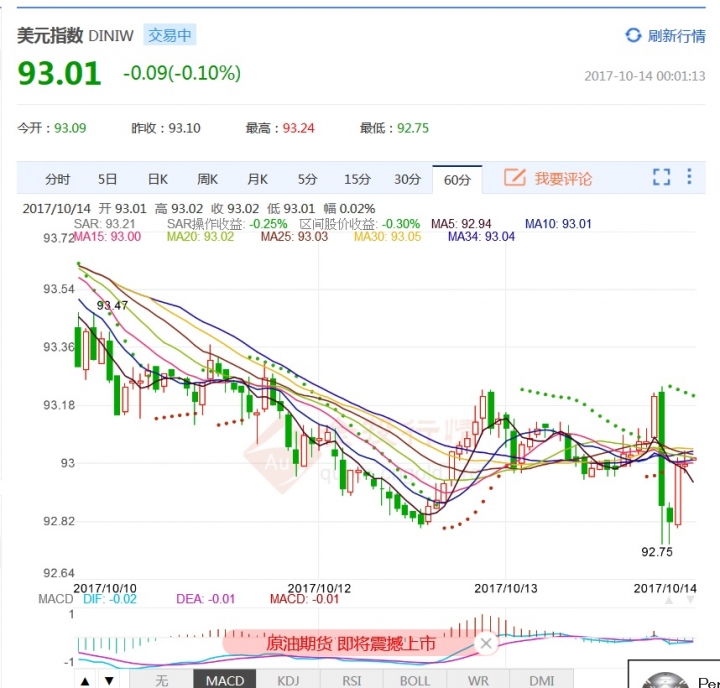Close the crude oil futures banner
The width and height of the screenshot is (720, 688).
pyautogui.click(x=486, y=643)
